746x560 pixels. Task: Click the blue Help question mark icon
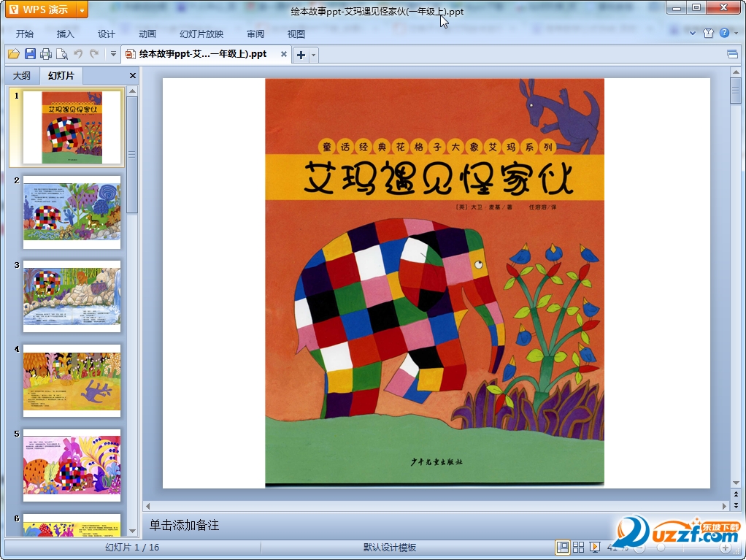pos(724,33)
